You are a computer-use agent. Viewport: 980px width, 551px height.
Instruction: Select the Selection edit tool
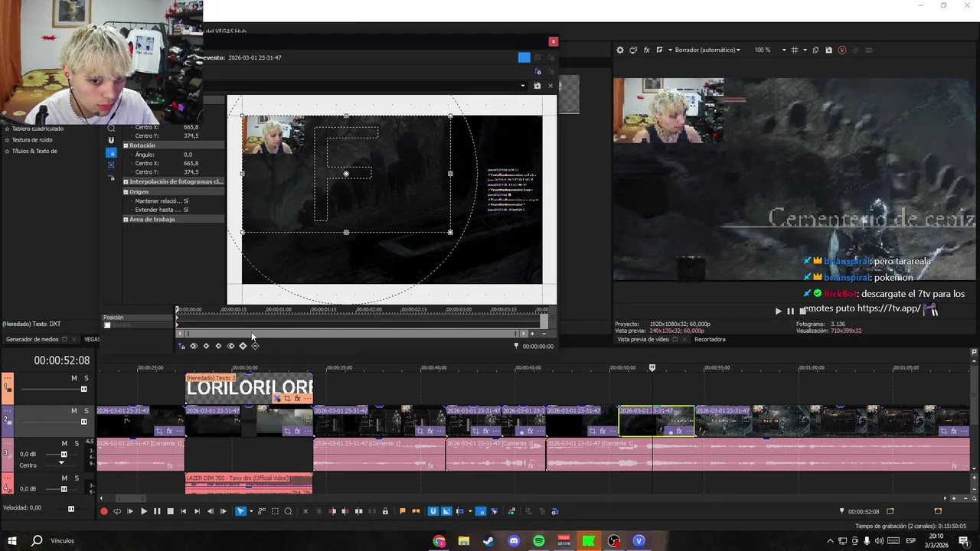275,512
